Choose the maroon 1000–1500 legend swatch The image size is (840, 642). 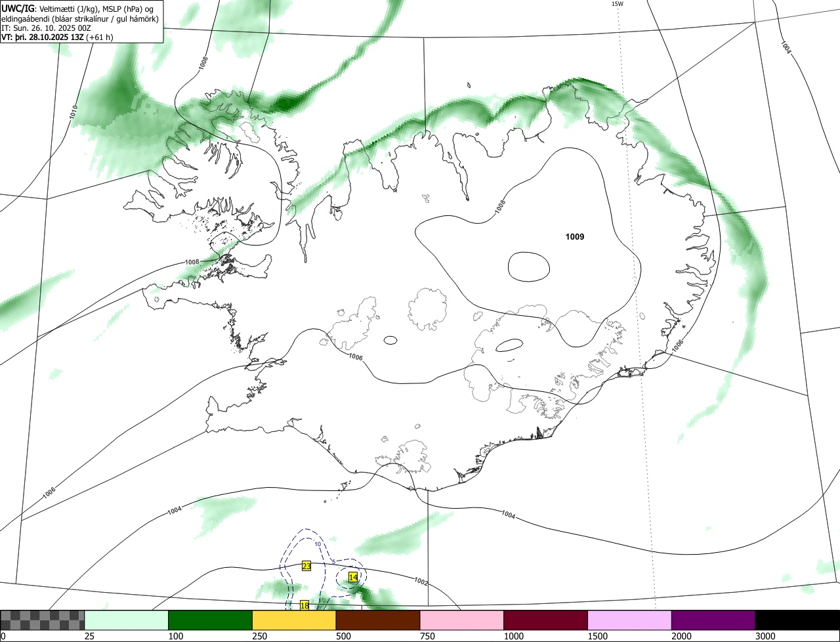coord(546,620)
